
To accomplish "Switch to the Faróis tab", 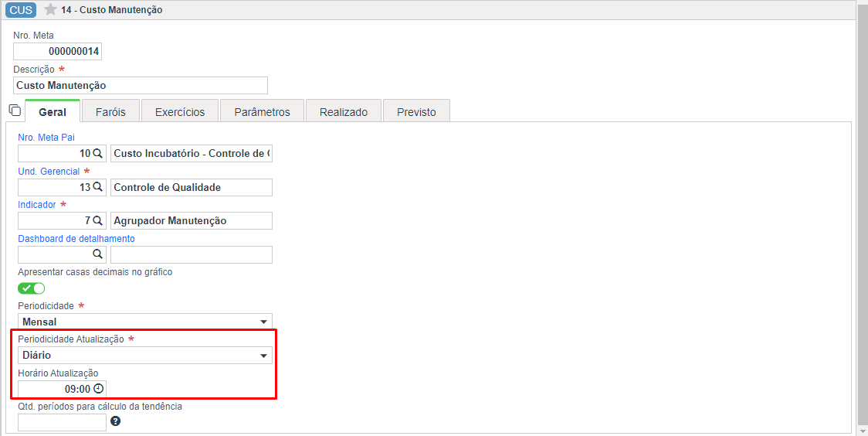I will tap(110, 111).
